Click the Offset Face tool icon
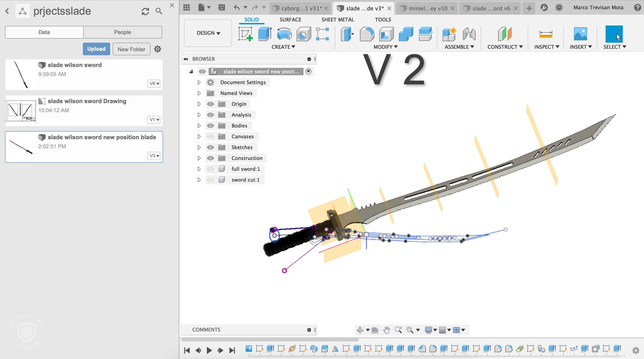The width and height of the screenshot is (644, 359). 425,34
